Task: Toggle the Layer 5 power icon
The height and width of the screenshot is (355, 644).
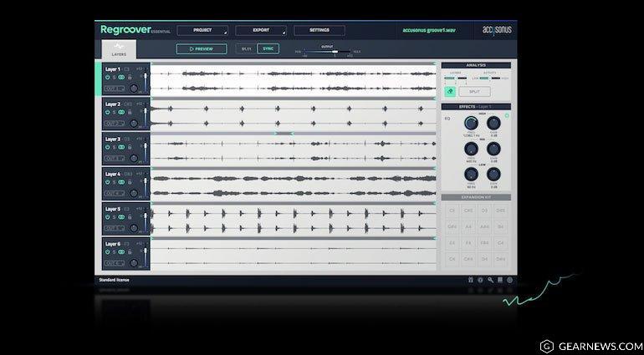Action: point(108,216)
